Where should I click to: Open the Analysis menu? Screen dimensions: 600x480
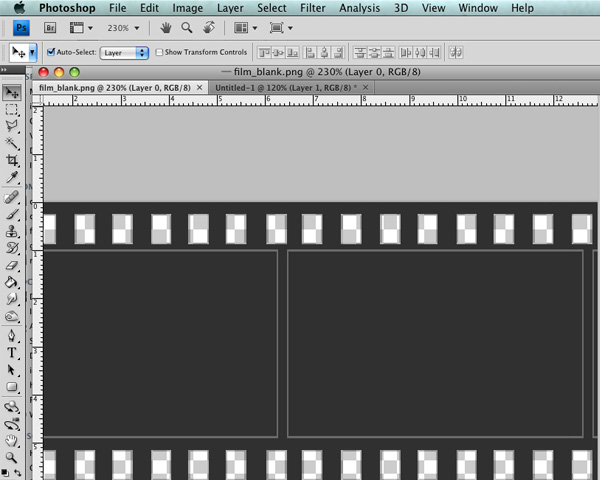coord(359,8)
